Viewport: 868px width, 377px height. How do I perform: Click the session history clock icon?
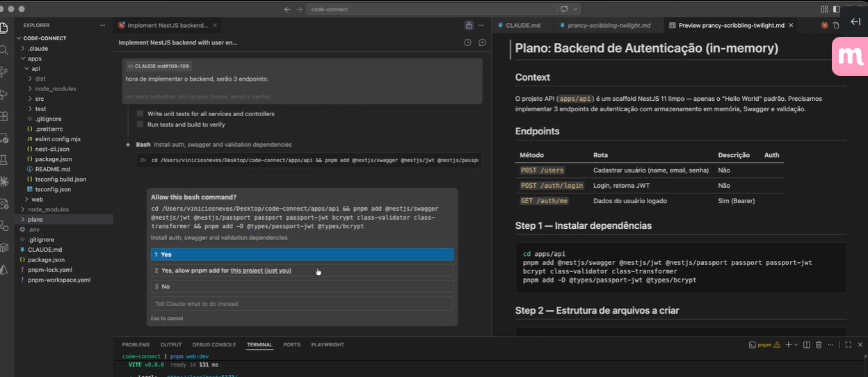tap(467, 42)
